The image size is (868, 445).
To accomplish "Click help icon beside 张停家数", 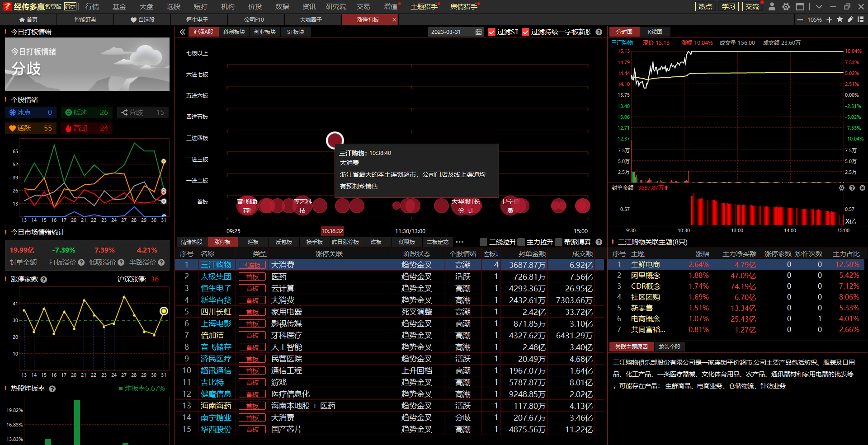I will click(43, 279).
